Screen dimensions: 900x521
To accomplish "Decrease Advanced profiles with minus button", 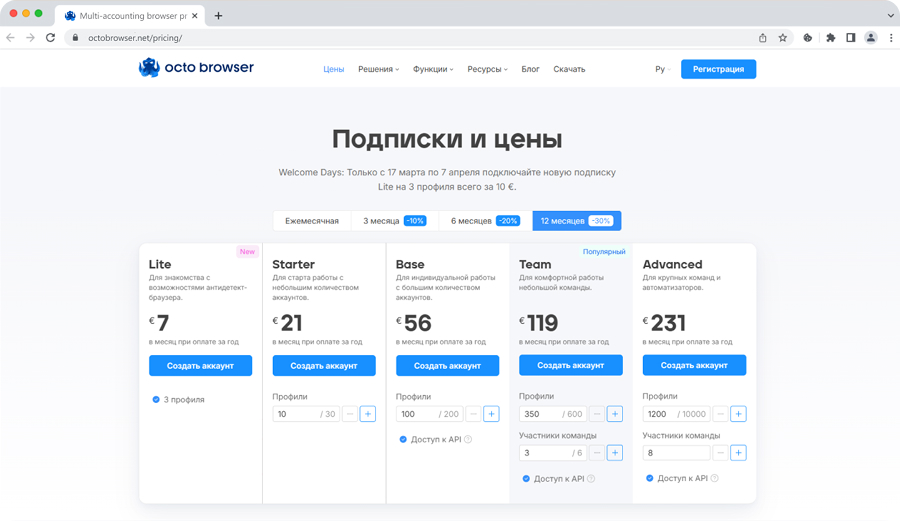I will [720, 414].
